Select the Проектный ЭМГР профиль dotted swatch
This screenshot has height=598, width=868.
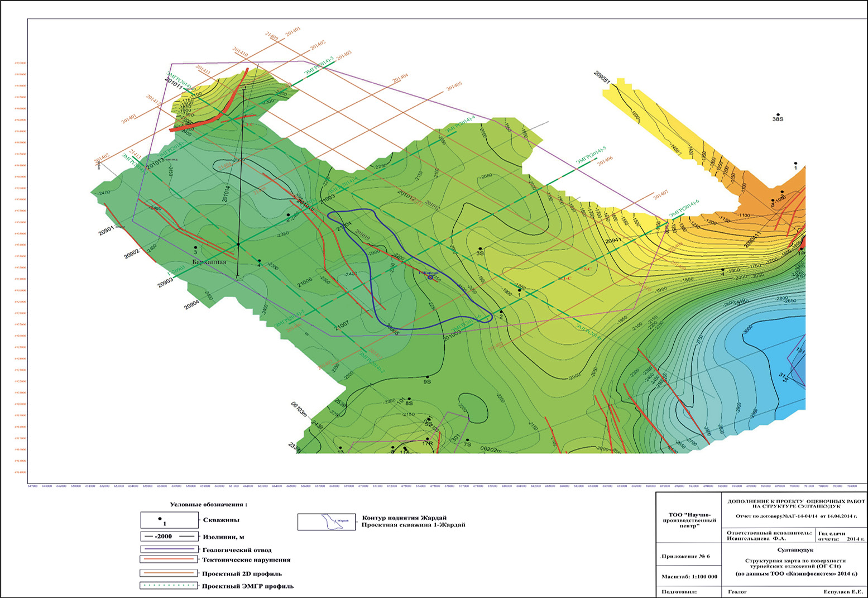click(x=169, y=586)
